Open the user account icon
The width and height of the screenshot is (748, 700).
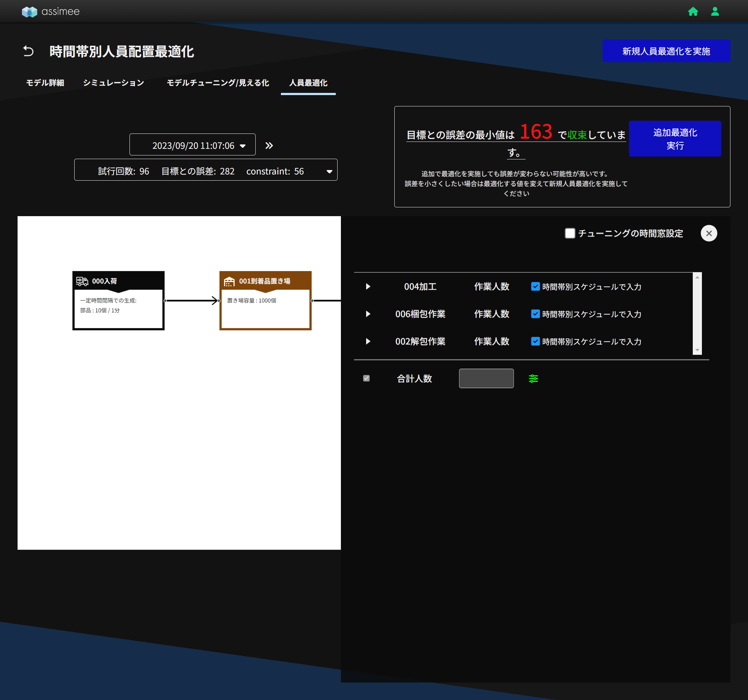click(714, 12)
